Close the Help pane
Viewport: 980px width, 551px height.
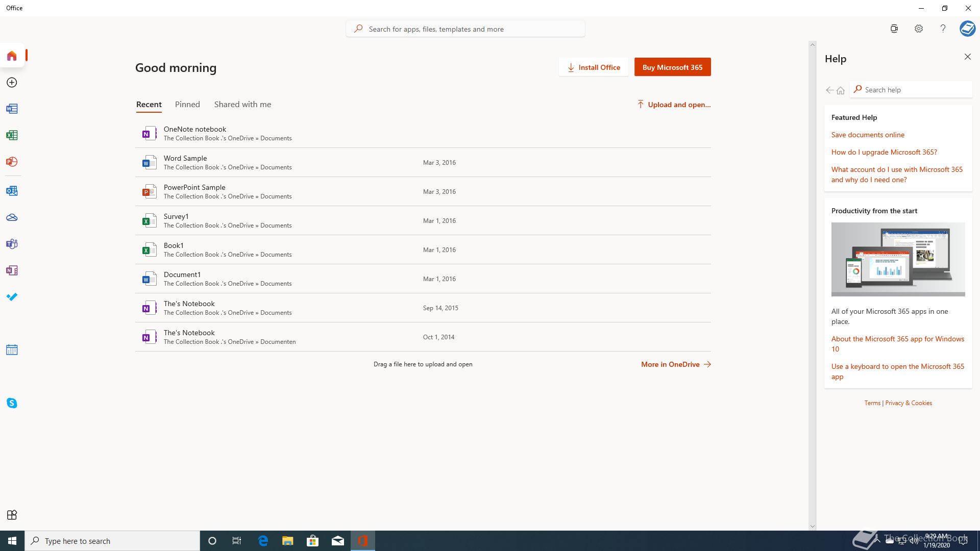968,57
